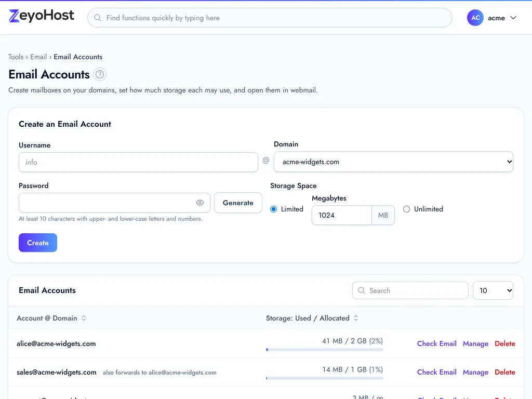Go to Email breadcrumb
The image size is (532, 399).
coord(38,57)
